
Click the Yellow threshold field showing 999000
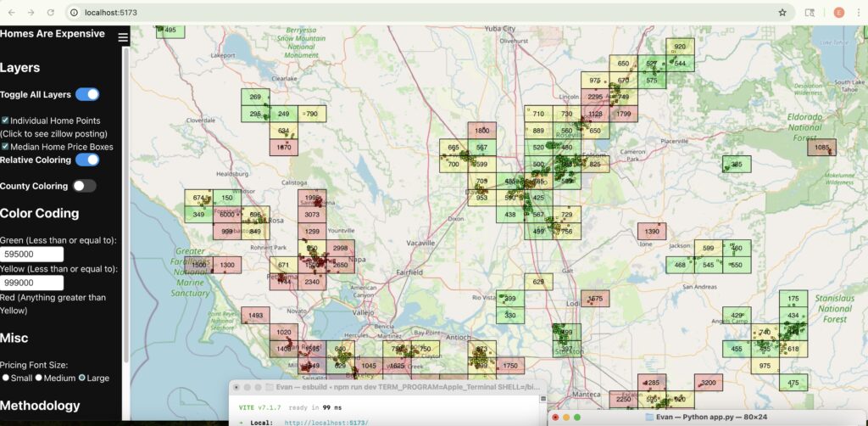pyautogui.click(x=32, y=283)
